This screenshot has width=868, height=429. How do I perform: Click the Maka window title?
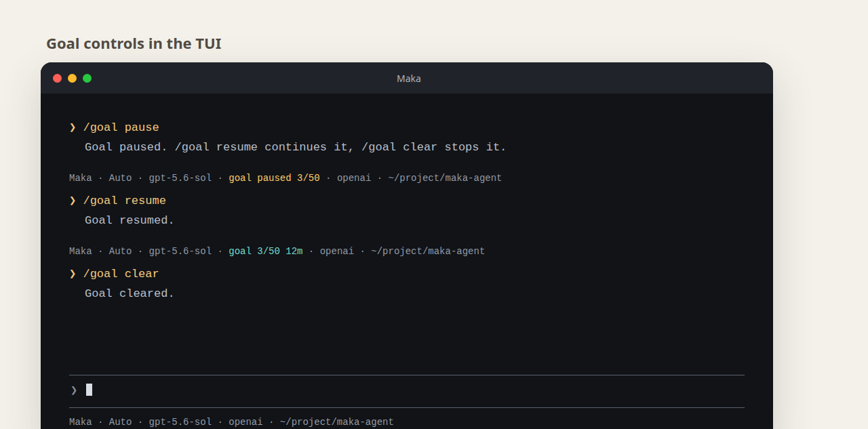coord(409,79)
